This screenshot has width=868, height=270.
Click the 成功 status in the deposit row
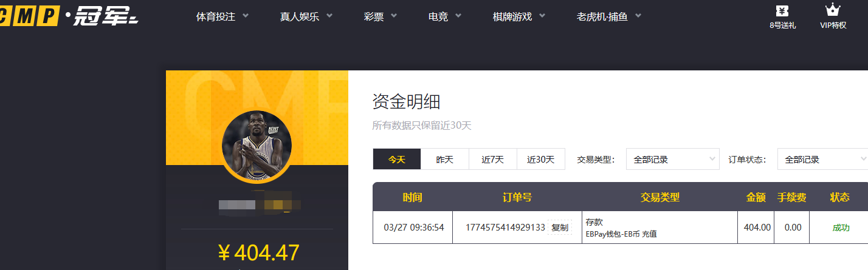[841, 228]
